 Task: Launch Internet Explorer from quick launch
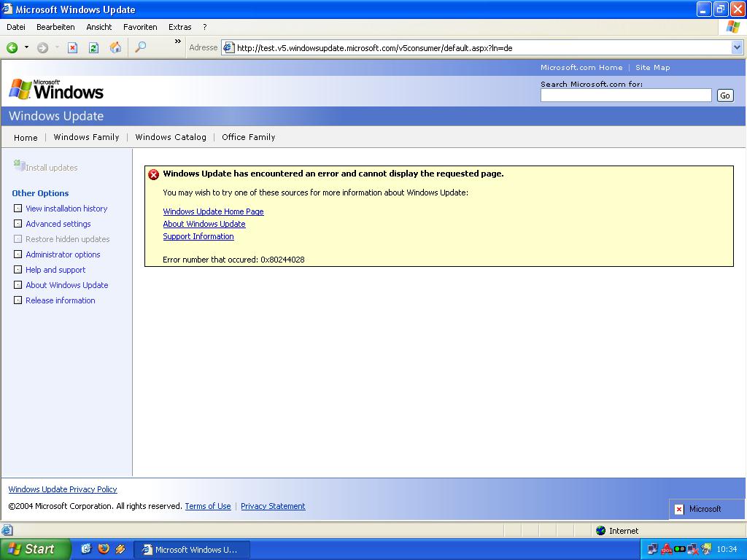[x=86, y=549]
